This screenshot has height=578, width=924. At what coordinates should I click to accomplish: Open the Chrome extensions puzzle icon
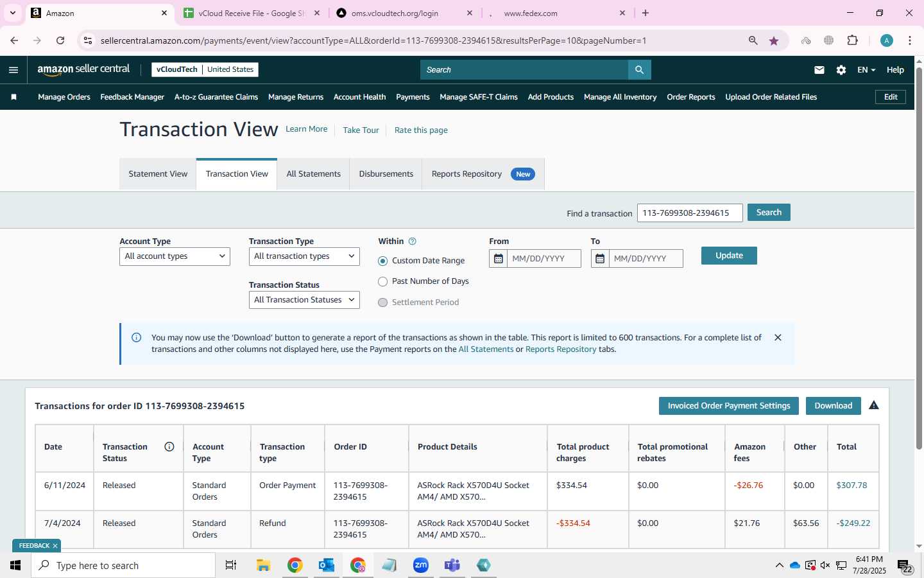point(852,40)
